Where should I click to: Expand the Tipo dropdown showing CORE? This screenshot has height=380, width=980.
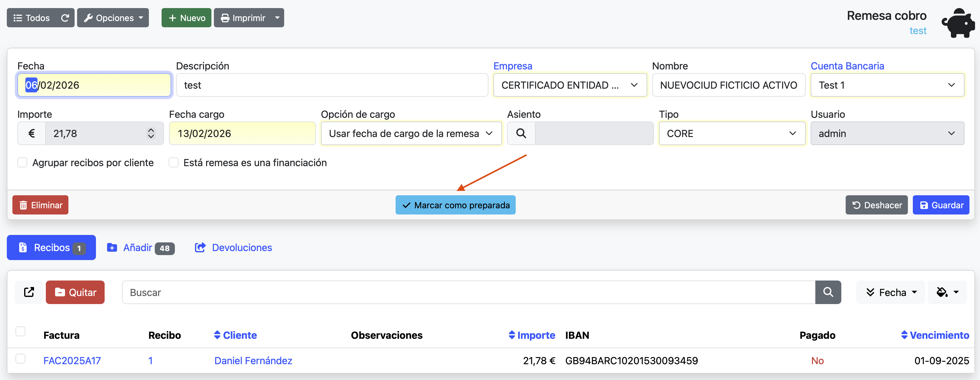point(731,133)
